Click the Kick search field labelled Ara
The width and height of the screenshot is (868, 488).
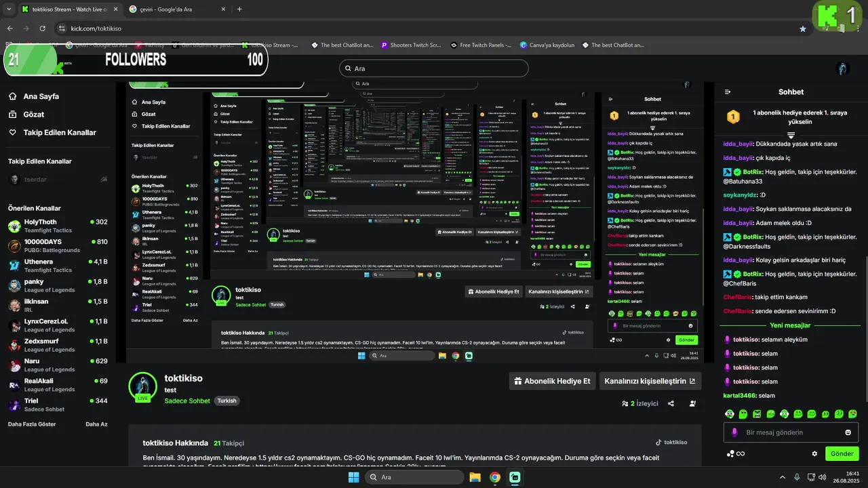(434, 68)
